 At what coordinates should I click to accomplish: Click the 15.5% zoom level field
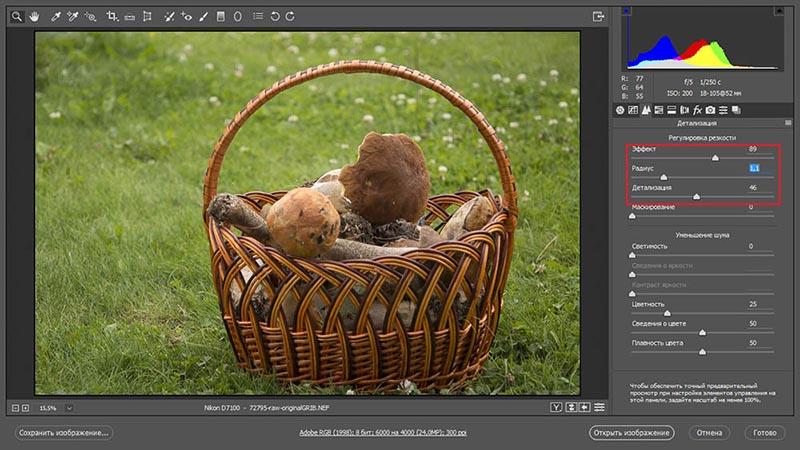[48, 408]
